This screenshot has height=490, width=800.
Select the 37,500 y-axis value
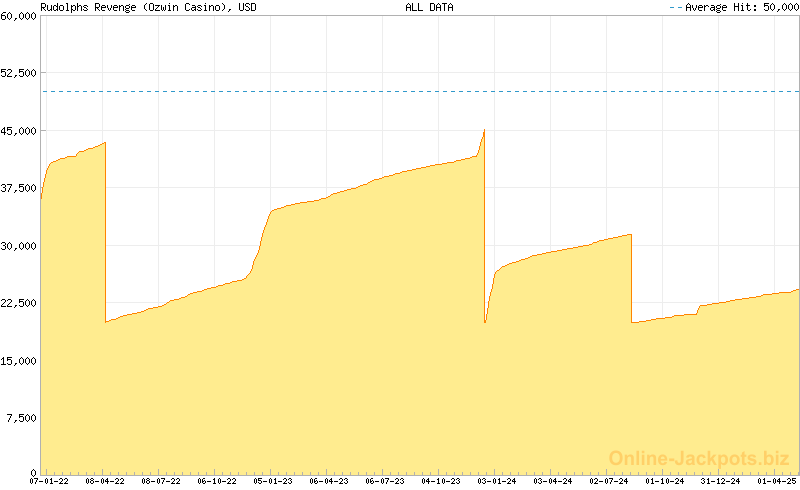point(18,188)
